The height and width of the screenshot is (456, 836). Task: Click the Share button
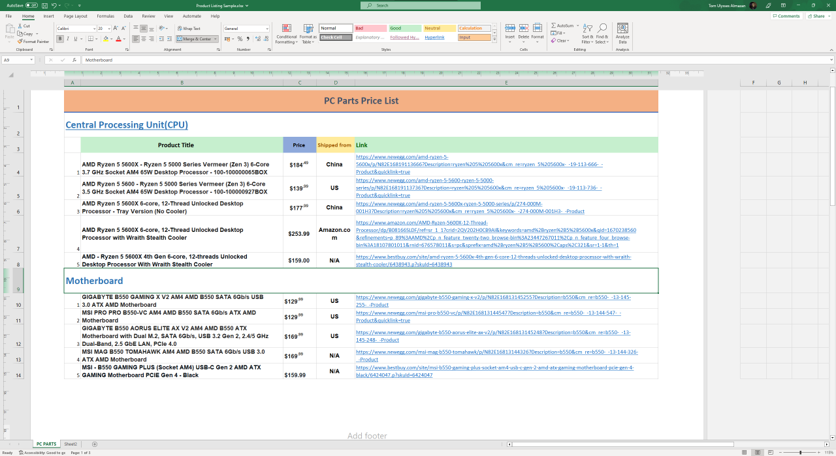tap(817, 16)
